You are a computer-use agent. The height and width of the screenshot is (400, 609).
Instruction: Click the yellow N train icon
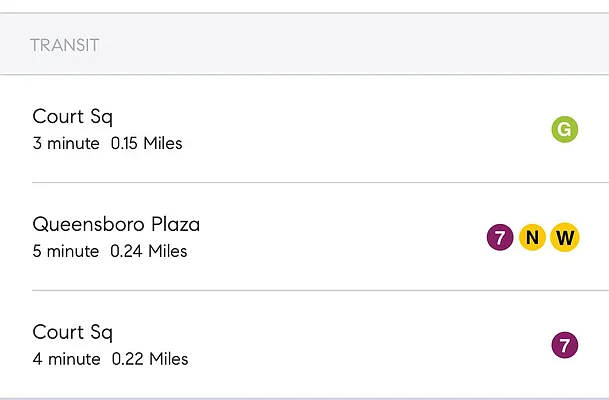click(x=533, y=237)
